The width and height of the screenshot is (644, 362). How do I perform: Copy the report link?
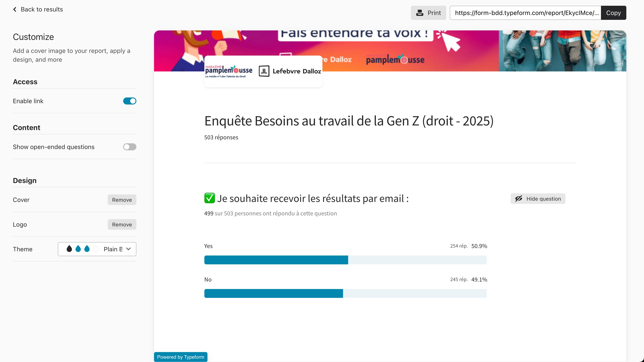pyautogui.click(x=613, y=13)
